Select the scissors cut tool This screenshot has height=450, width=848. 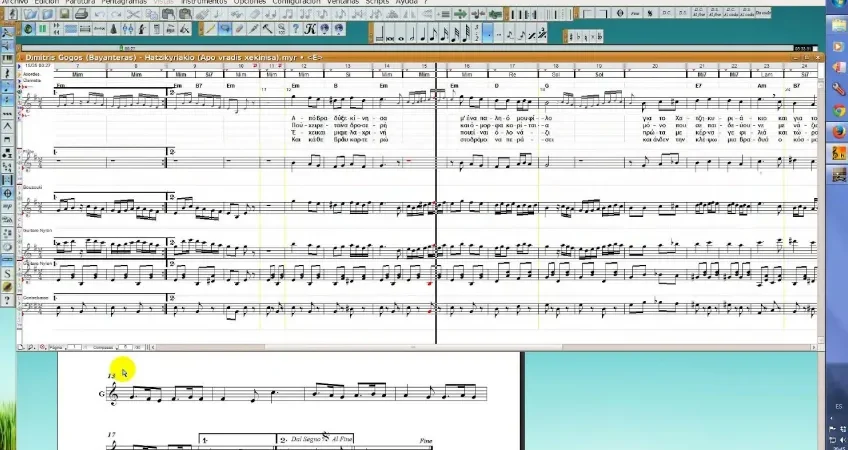pyautogui.click(x=133, y=14)
